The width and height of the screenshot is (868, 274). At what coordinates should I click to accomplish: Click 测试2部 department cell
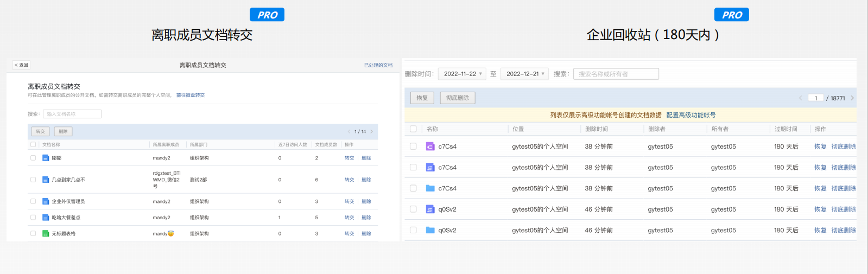pyautogui.click(x=198, y=180)
